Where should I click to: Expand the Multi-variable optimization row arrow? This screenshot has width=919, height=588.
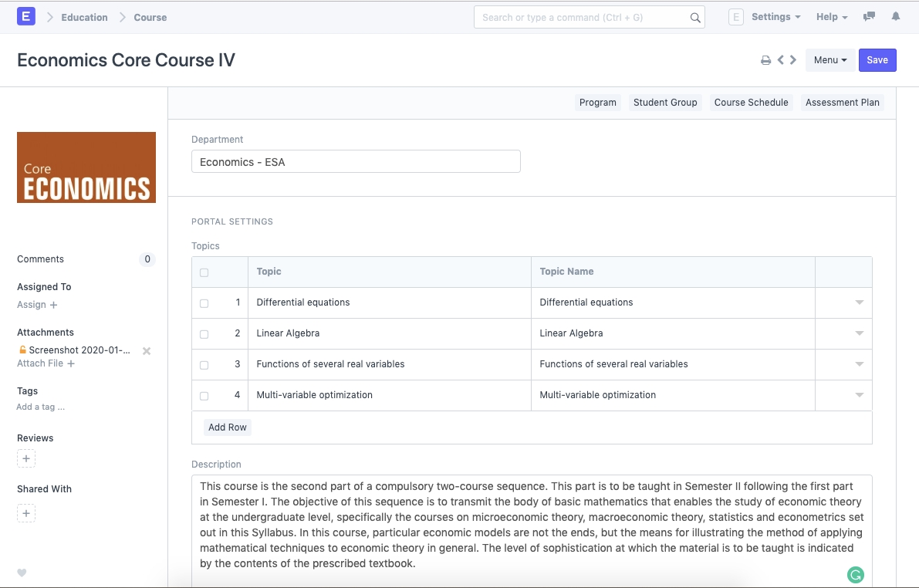pos(859,395)
